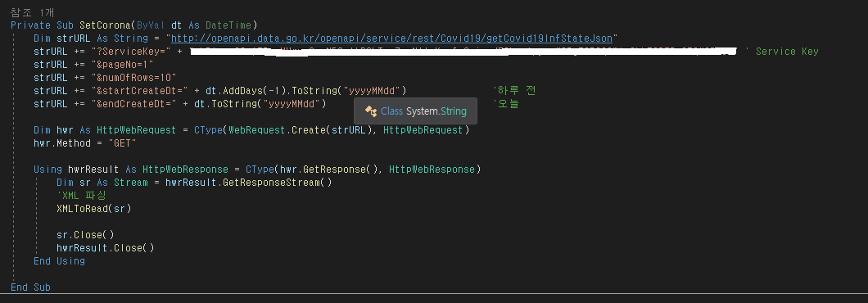
Task: Click the System.String text in tooltip
Action: tap(436, 111)
